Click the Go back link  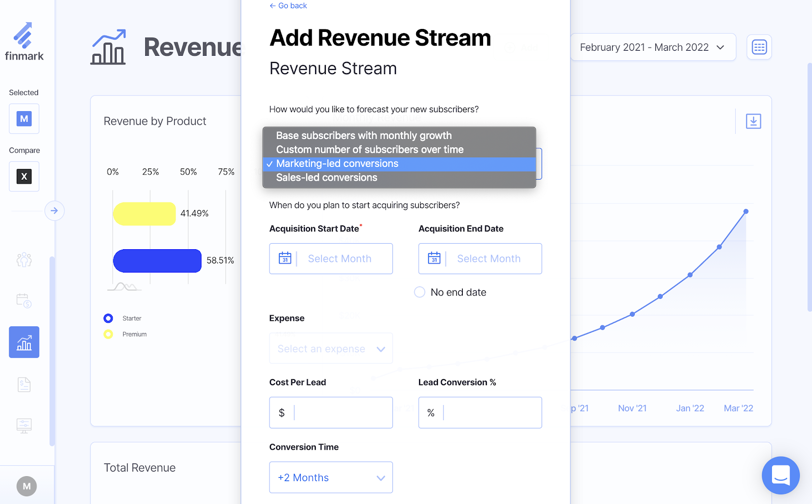pyautogui.click(x=288, y=6)
